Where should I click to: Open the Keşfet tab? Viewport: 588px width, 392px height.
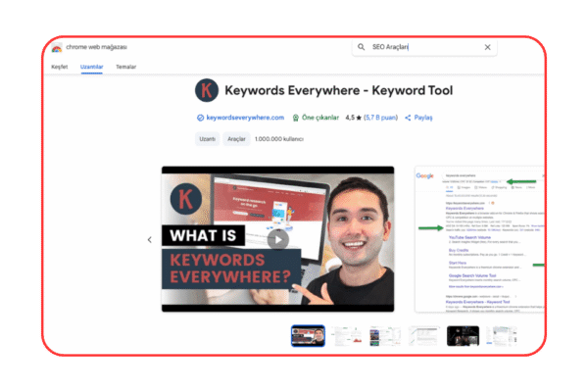(x=60, y=67)
